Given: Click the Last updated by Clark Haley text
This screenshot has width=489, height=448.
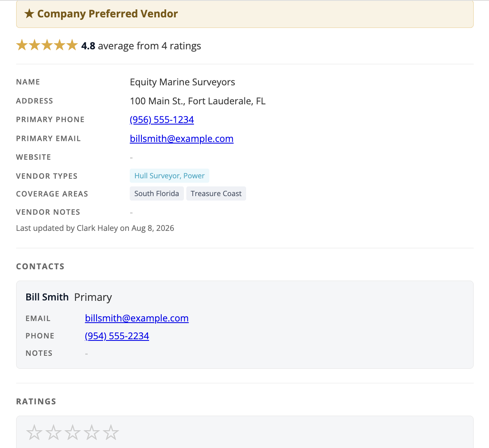Looking at the screenshot, I should 95,228.
